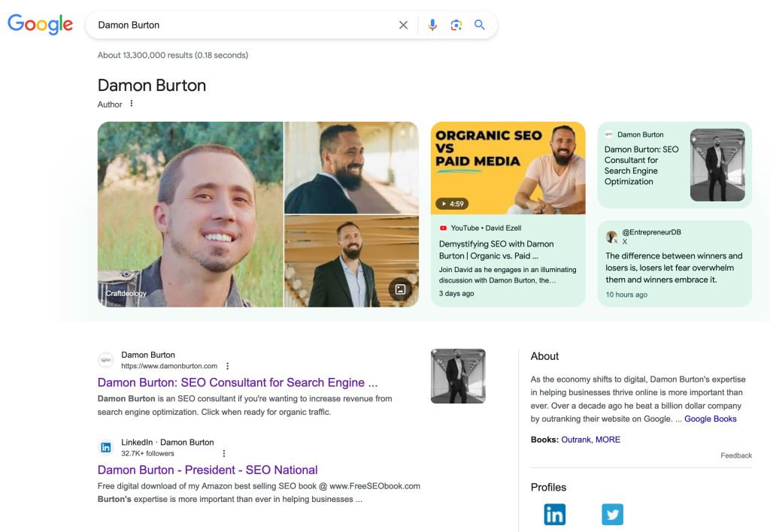Play the 4:59 YouTube video
The height and width of the screenshot is (532, 770).
coord(452,204)
